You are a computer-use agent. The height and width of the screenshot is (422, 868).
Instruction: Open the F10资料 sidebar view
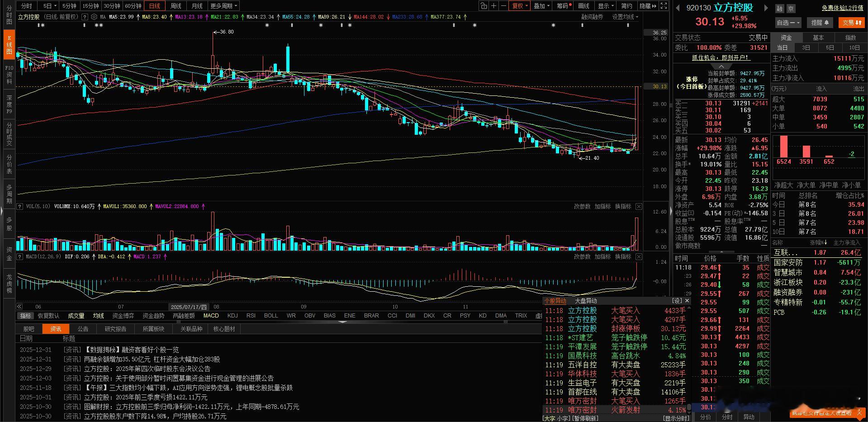click(9, 75)
